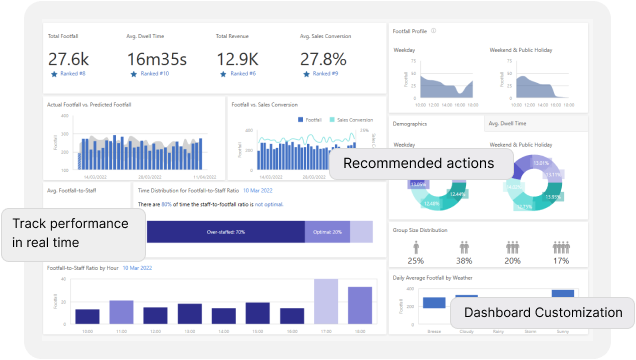Open the 10 Mar 2022 date for Time Distribution

pyautogui.click(x=258, y=191)
